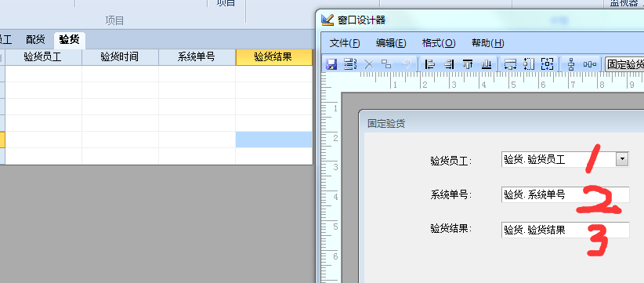The image size is (644, 283).
Task: Click the align bottom edges icon
Action: tap(487, 64)
